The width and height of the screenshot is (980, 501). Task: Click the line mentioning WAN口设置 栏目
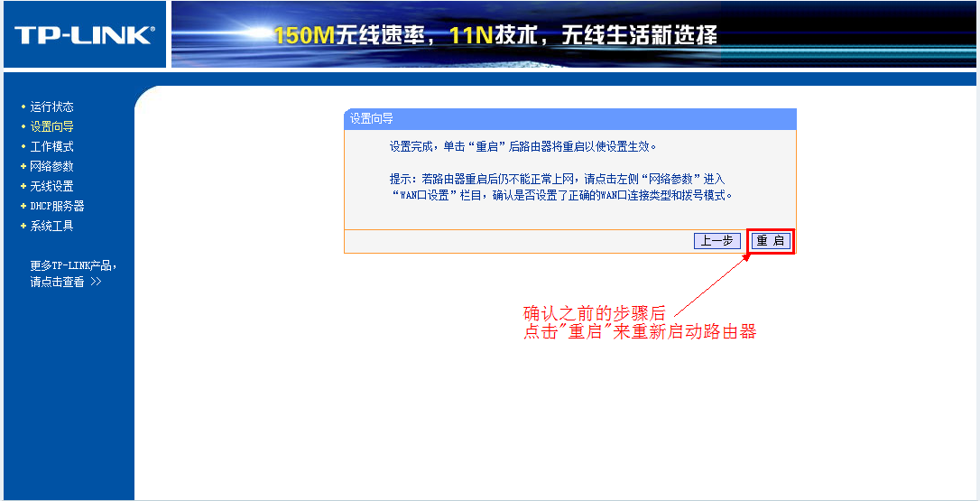coord(562,195)
